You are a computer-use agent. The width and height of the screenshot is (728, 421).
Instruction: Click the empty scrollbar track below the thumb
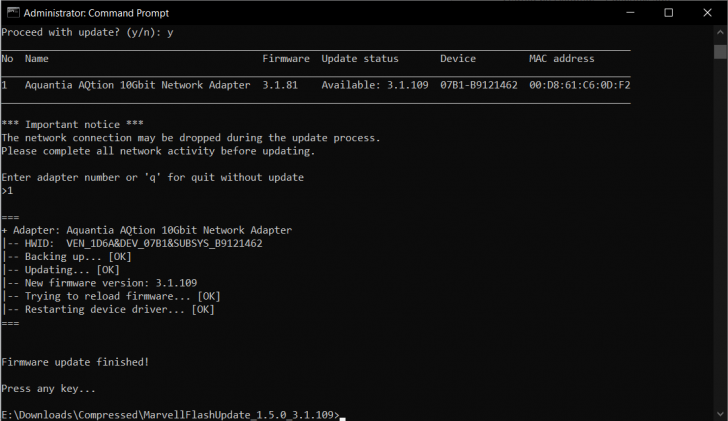click(720, 232)
